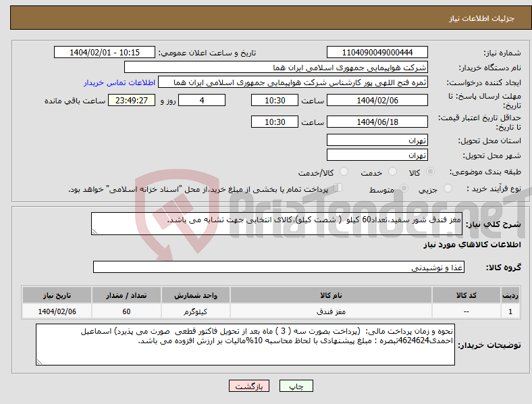Click the remaining time field 23:49:27
The image size is (532, 404).
[x=132, y=101]
